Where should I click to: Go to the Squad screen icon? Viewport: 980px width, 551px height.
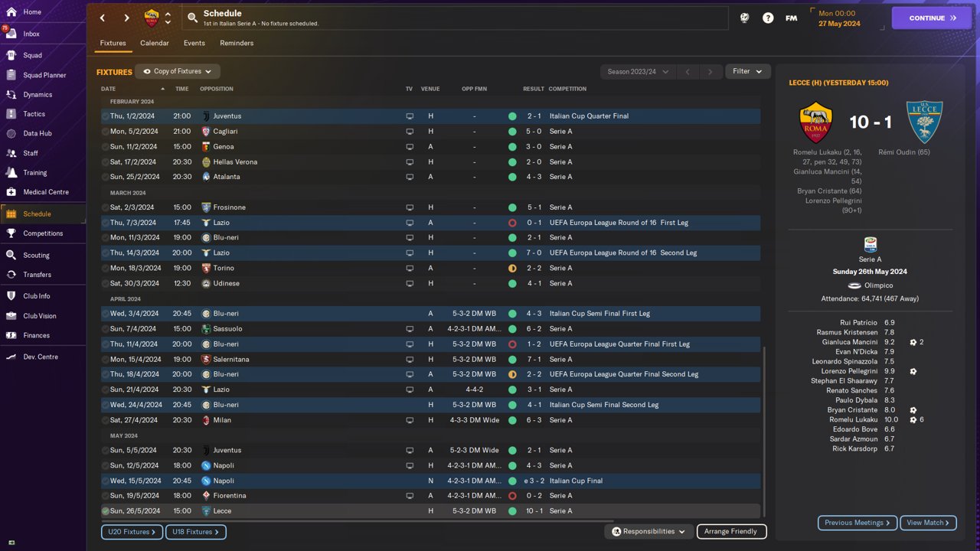(11, 55)
